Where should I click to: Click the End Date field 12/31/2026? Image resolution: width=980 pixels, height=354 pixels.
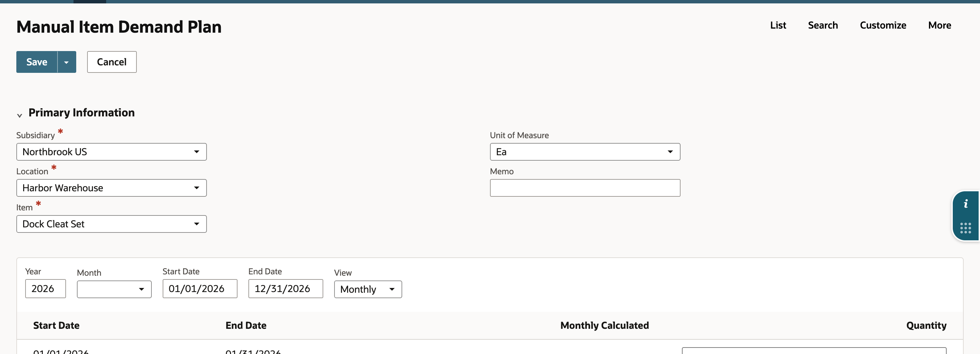[x=286, y=289]
